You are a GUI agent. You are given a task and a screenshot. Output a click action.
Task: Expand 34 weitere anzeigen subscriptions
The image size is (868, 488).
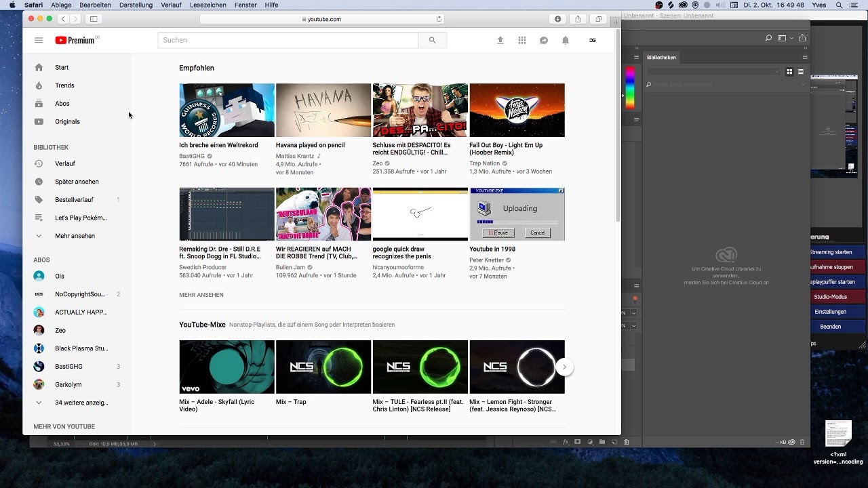coord(75,403)
